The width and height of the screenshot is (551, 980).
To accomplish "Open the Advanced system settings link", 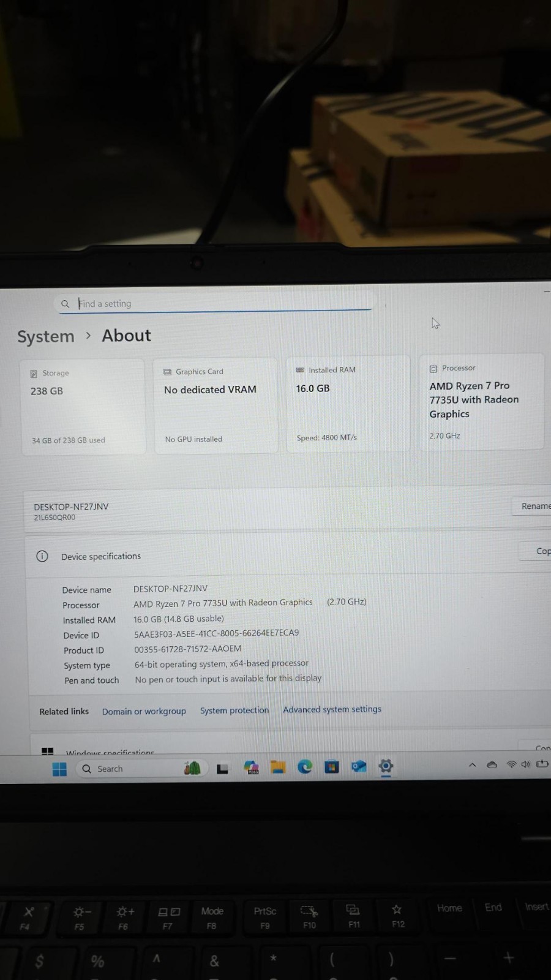I will (332, 709).
